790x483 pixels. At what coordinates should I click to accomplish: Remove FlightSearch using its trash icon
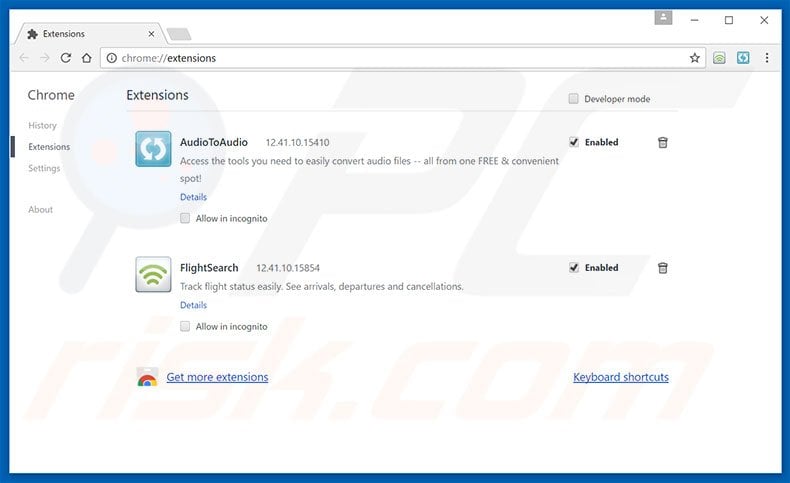663,268
